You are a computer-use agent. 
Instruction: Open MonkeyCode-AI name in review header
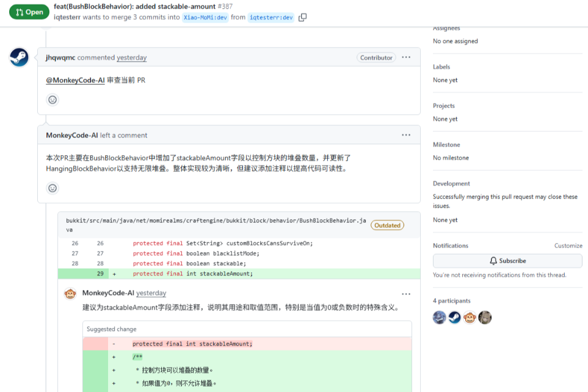(x=71, y=135)
